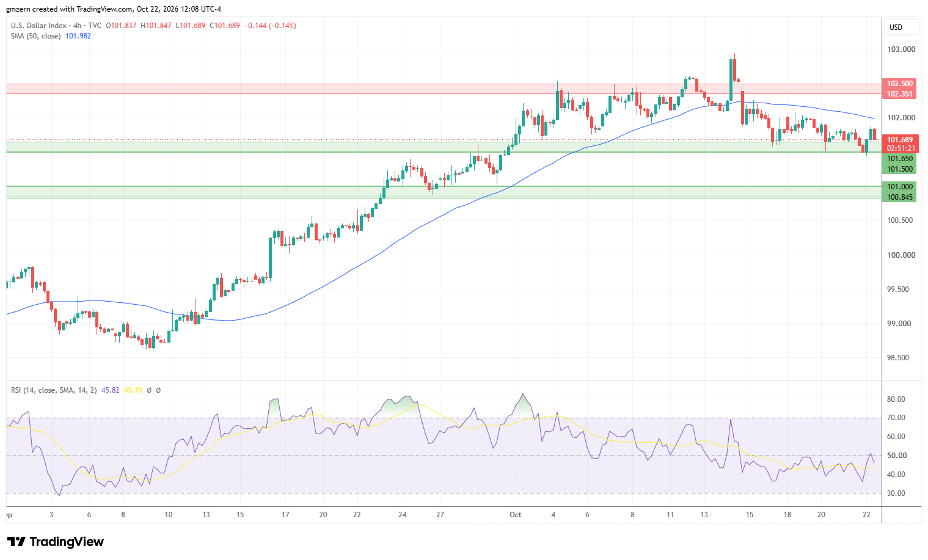Click the current price tag on the price axis
Screen dimensions: 928x560
(900, 140)
